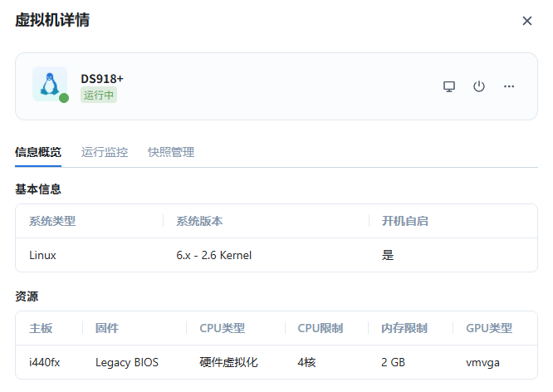This screenshot has height=392, width=553.
Task: Select the 信息概览 tab
Action: tap(38, 152)
